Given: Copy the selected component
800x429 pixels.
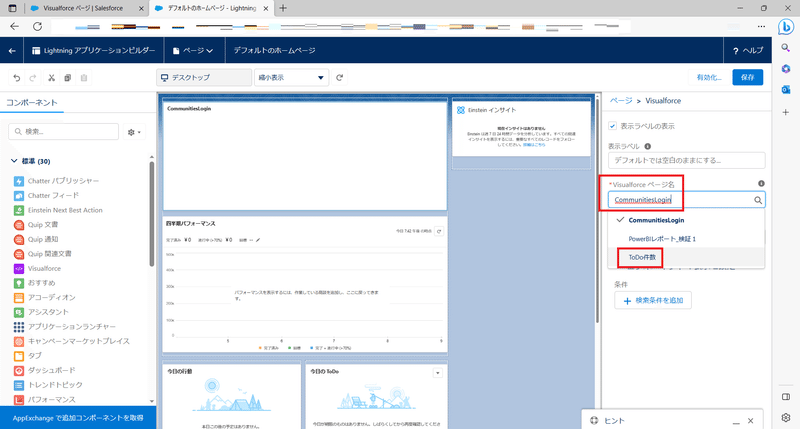Looking at the screenshot, I should [x=67, y=78].
